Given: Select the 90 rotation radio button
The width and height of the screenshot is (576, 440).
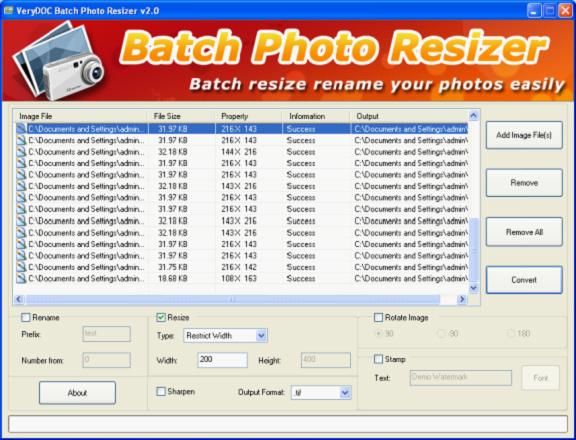Looking at the screenshot, I should 378,333.
